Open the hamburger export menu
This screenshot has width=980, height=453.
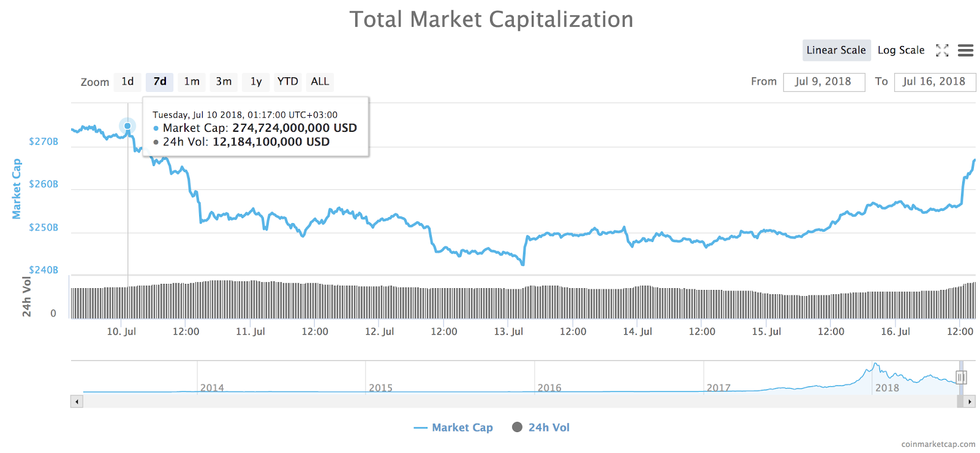pyautogui.click(x=965, y=50)
